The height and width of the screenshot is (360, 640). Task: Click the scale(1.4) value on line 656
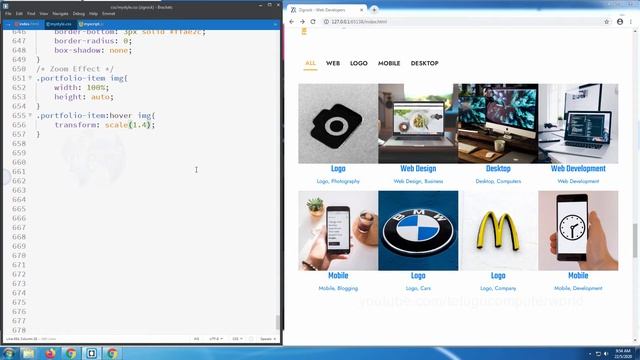point(130,125)
